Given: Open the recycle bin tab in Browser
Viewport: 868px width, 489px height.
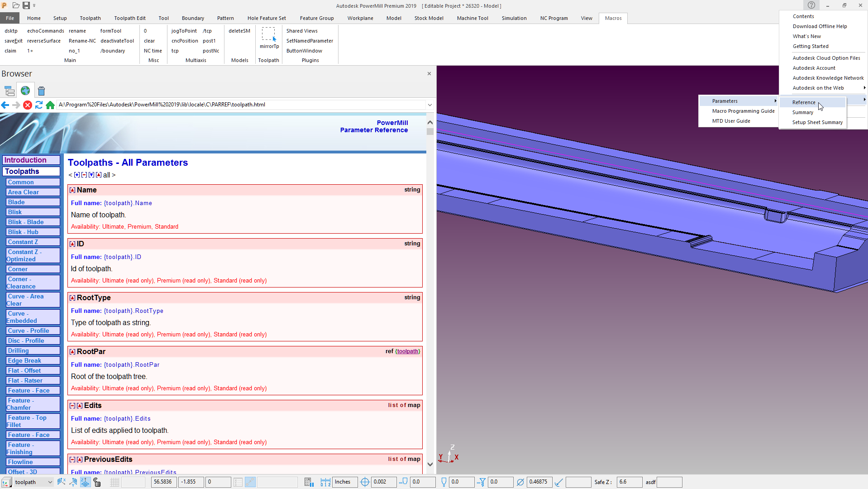Looking at the screenshot, I should pyautogui.click(x=41, y=91).
